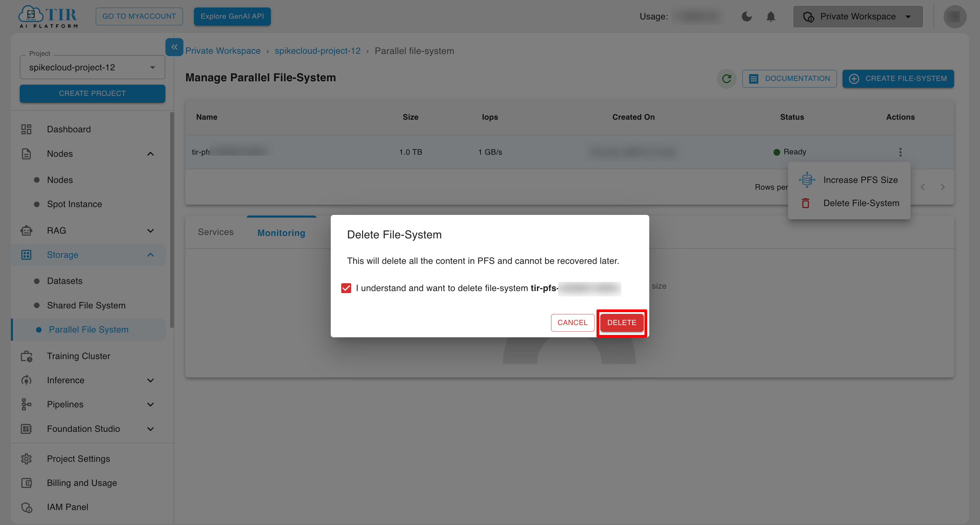
Task: Select the Inference sidebar icon
Action: click(26, 380)
